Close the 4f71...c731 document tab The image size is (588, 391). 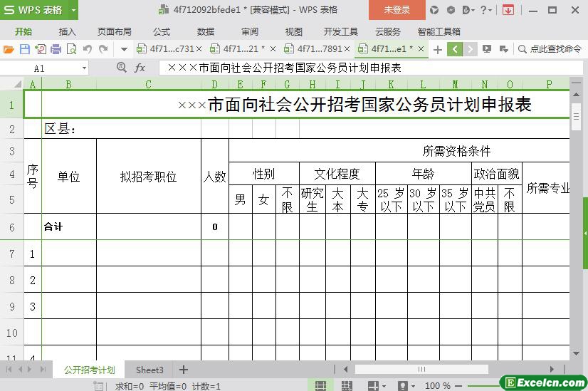(x=199, y=48)
